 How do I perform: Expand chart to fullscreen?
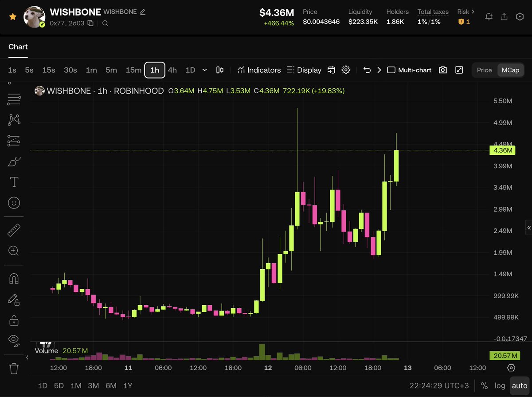point(459,70)
